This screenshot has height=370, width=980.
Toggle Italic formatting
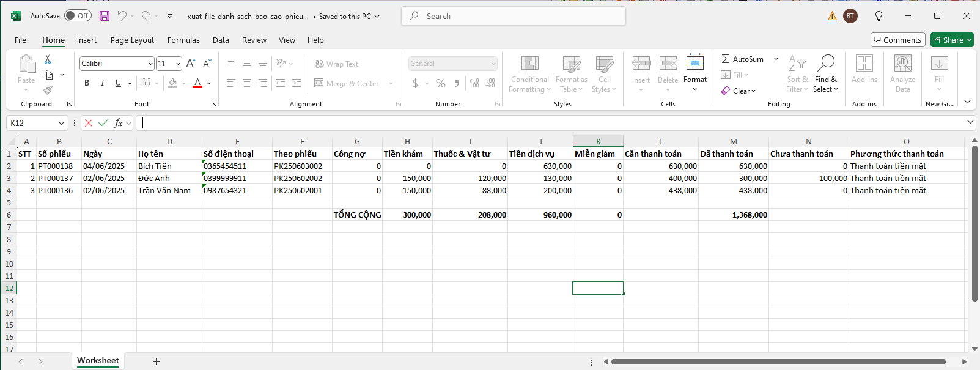(x=102, y=83)
